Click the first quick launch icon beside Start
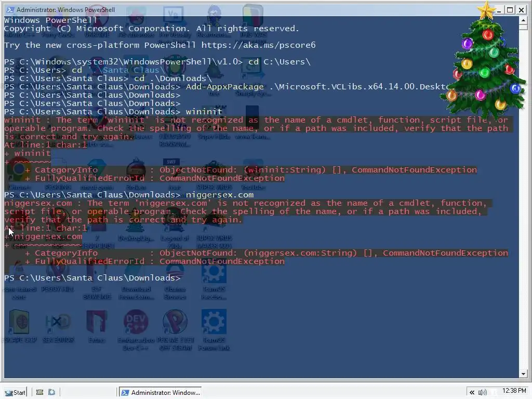 coord(39,392)
